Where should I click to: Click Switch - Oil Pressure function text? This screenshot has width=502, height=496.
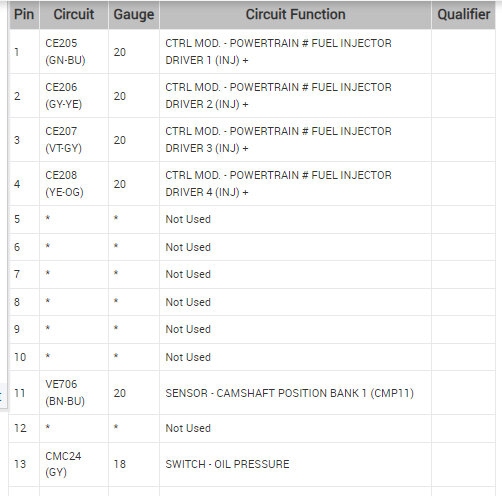coord(227,464)
